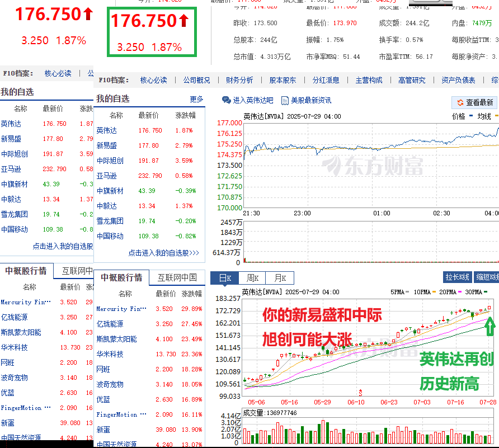Click the -0.82% change of 中国移动
Image resolution: width=499 pixels, height=448 pixels.
pos(186,236)
